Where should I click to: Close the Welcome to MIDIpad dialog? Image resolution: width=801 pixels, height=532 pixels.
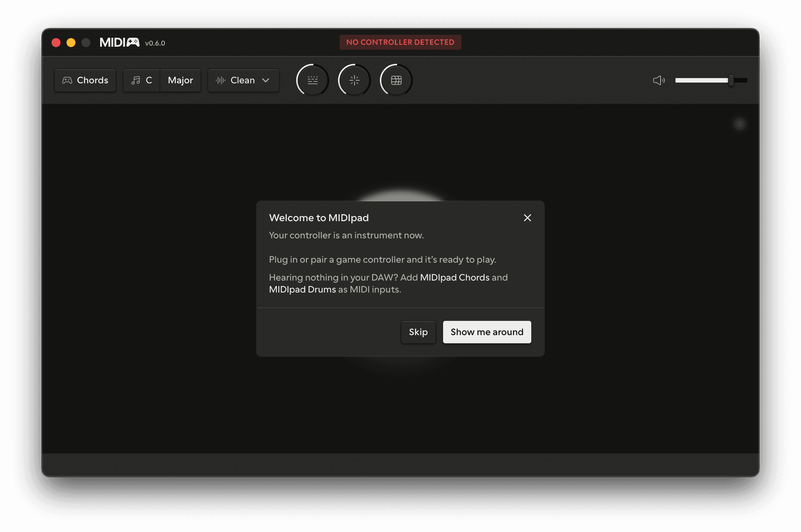[527, 218]
